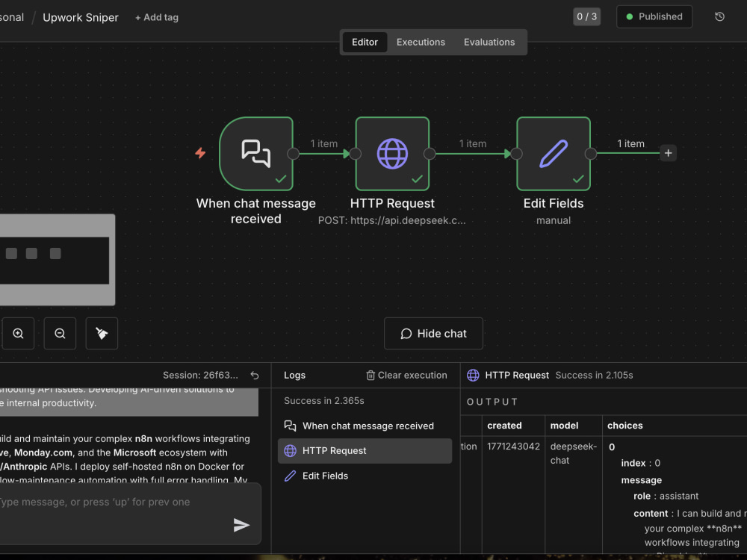This screenshot has width=747, height=560.
Task: Click the Edit Fields node output connector dot
Action: [590, 154]
